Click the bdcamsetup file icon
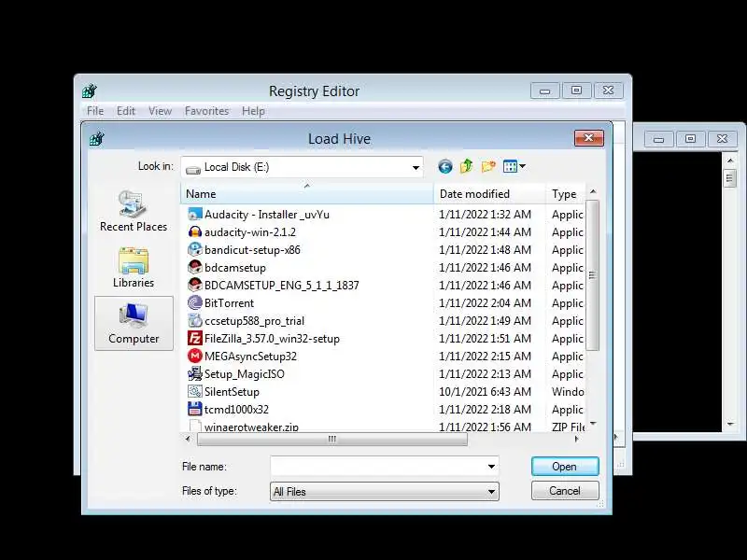Screen dimensions: 747x560 click(195, 268)
